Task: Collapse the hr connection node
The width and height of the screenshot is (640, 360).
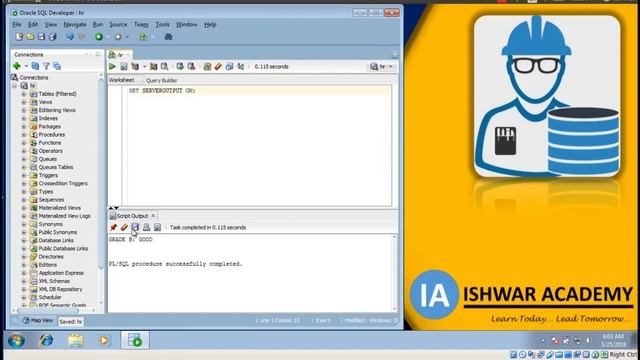Action: (x=15, y=86)
